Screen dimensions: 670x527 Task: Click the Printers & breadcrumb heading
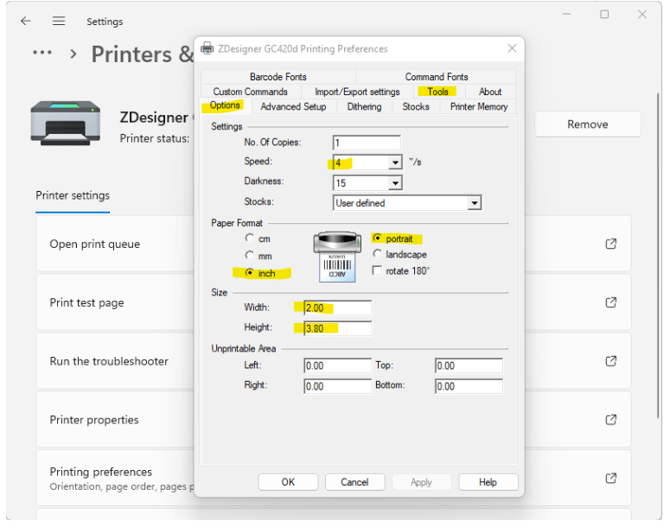142,54
